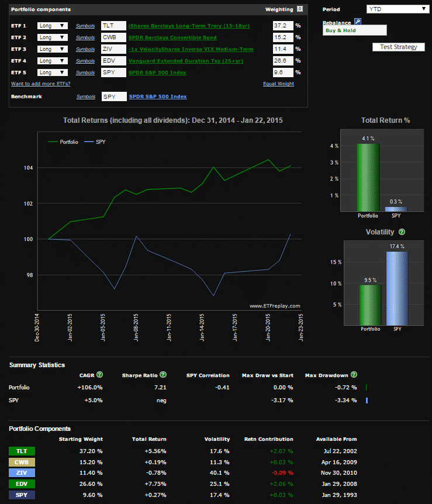Click Symbols link for ETF 1

85,26
